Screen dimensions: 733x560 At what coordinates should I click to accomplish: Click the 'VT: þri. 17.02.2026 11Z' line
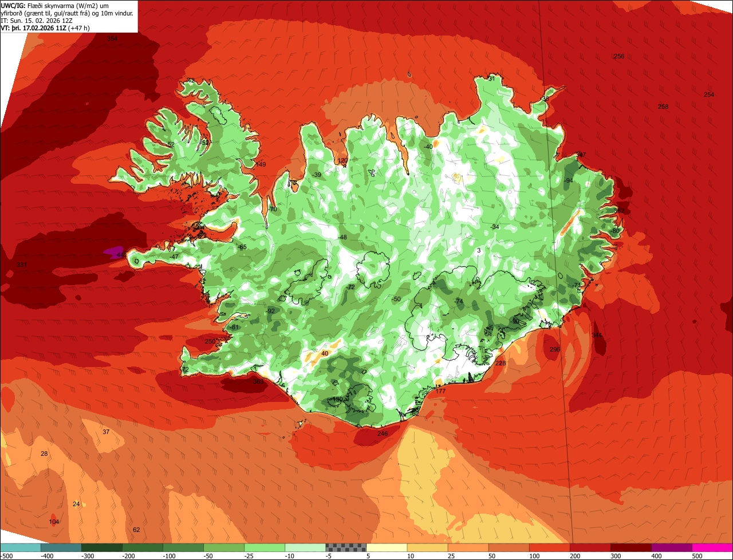(34, 27)
